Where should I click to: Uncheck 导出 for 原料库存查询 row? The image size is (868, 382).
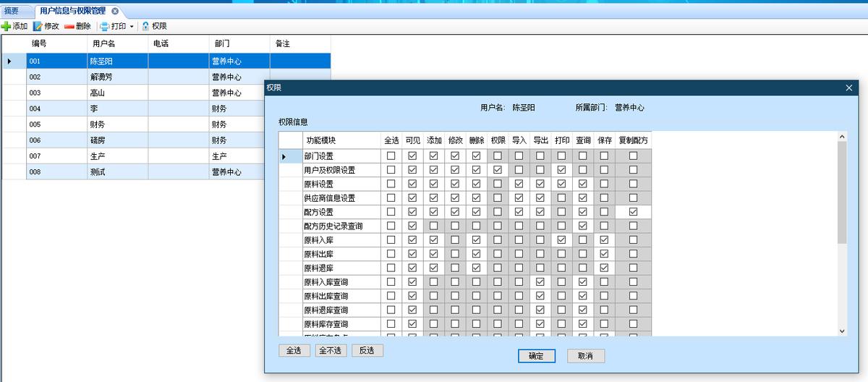click(540, 324)
